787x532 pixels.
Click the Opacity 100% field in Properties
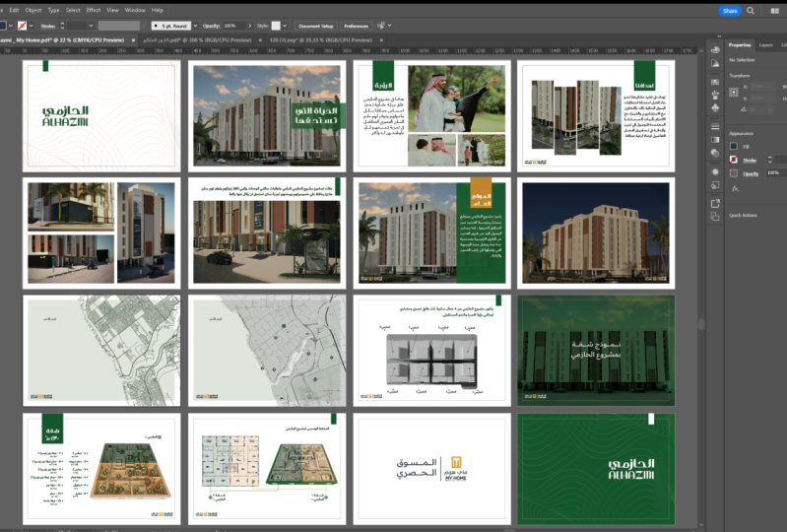click(776, 173)
